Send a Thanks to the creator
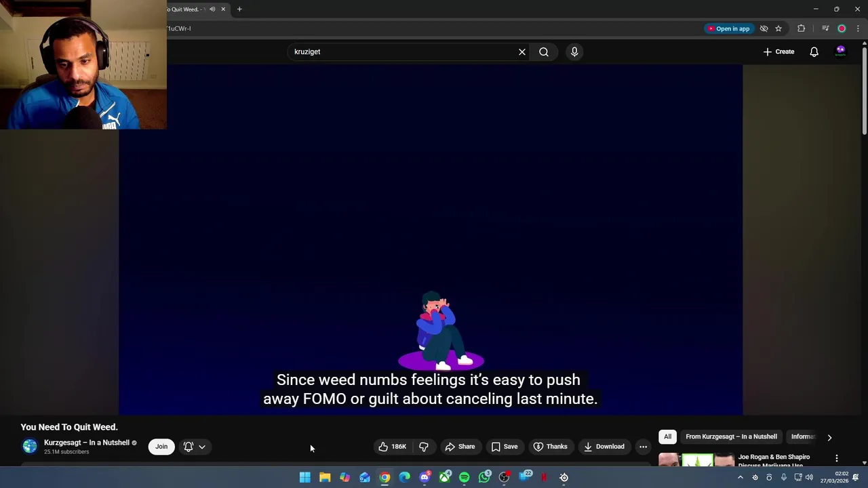 [x=550, y=447]
